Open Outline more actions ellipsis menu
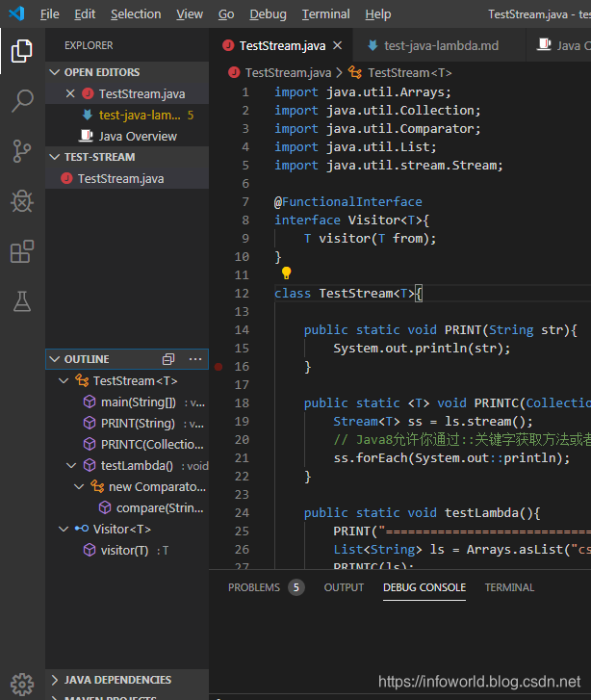591x700 pixels. 195,359
